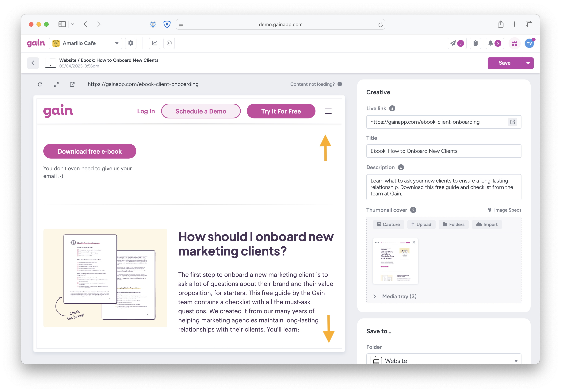Viewport: 561px width, 392px height.
Task: Click Download free e-book button
Action: click(x=90, y=151)
